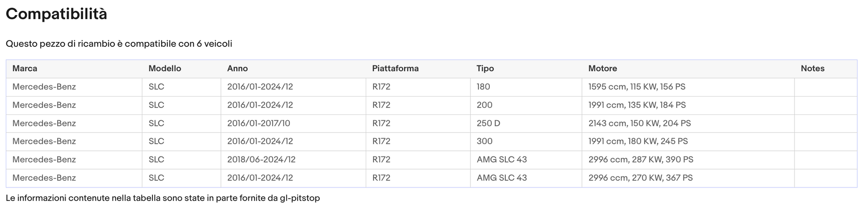Click the 2996 ccm, 287 KW engine cell

click(x=688, y=159)
